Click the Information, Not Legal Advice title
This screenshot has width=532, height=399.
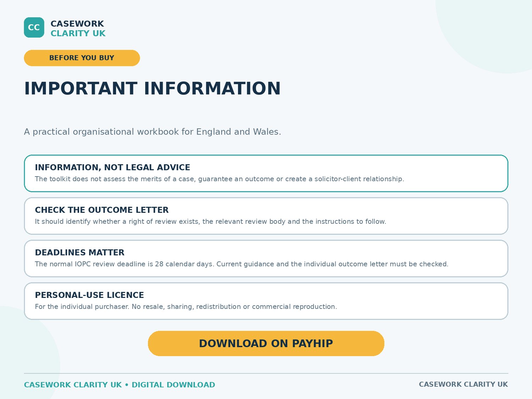(112, 167)
